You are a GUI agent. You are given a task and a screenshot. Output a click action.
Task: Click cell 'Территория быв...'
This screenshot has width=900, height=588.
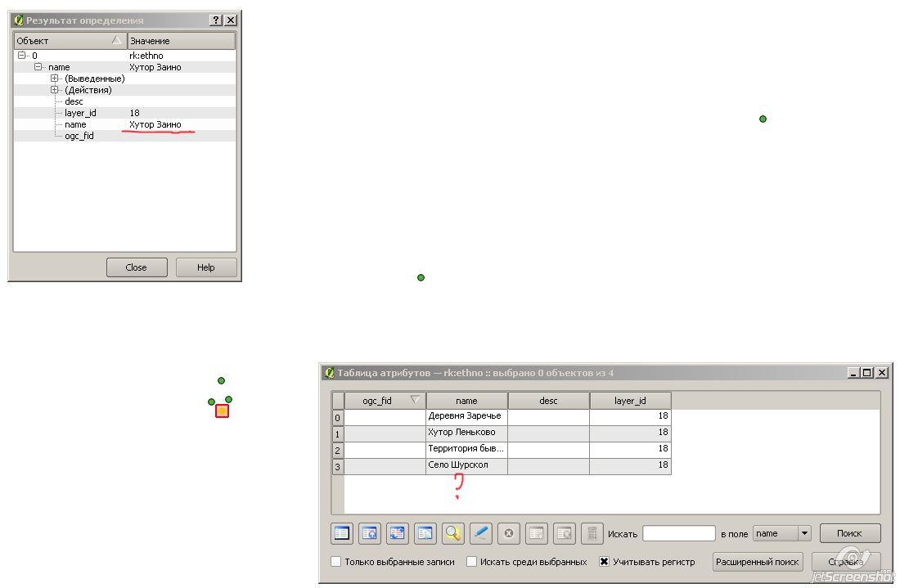[466, 449]
